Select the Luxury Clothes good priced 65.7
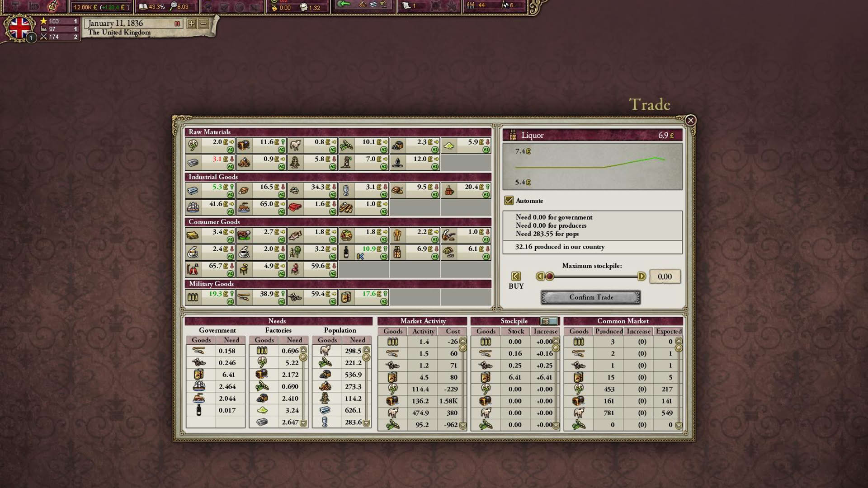Viewport: 868px width, 488px height. pos(210,269)
